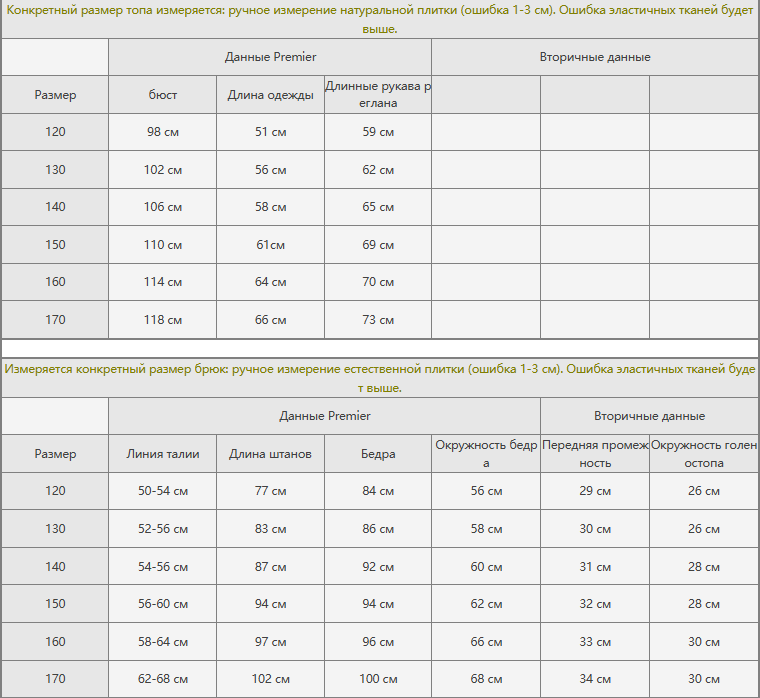760x698 pixels.
Task: Click the 51 см clothing length cell
Action: coord(270,132)
